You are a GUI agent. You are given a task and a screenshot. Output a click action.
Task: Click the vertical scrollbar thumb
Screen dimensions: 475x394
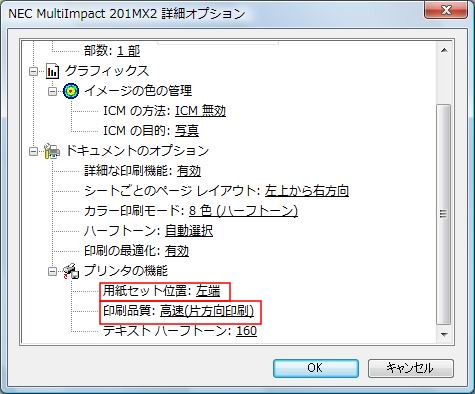tap(444, 214)
